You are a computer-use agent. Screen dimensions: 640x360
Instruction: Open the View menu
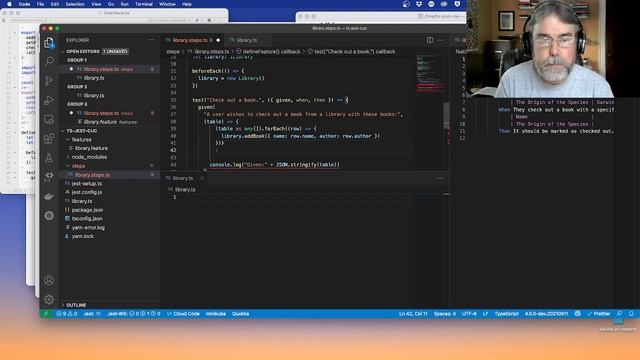click(x=96, y=4)
